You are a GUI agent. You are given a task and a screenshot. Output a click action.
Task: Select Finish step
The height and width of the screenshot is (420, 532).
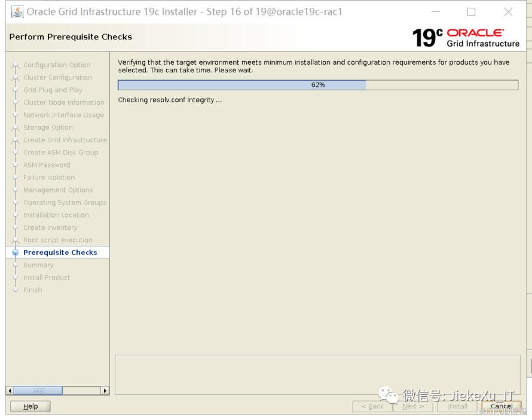click(32, 290)
